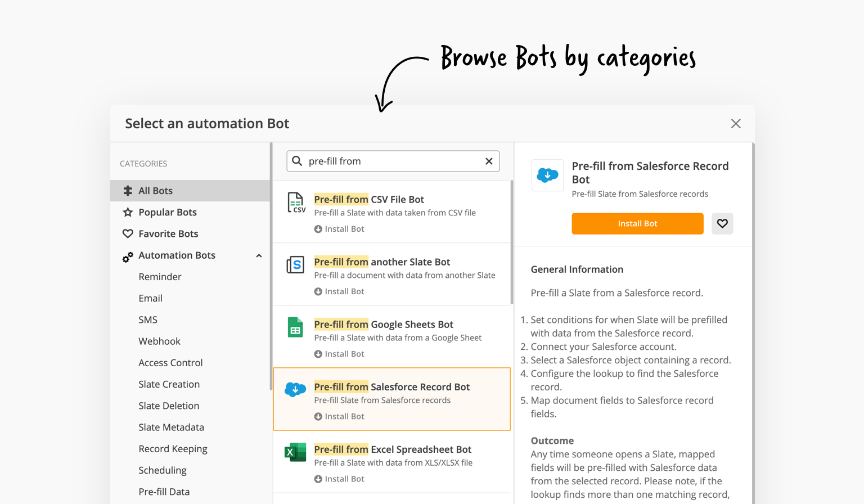Click the search magnifier icon

click(x=297, y=161)
